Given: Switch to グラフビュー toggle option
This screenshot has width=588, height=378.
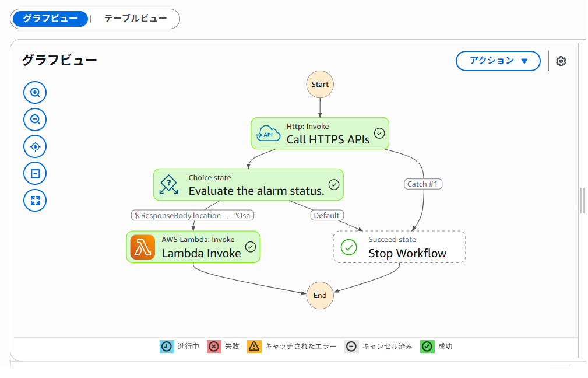Looking at the screenshot, I should (50, 19).
